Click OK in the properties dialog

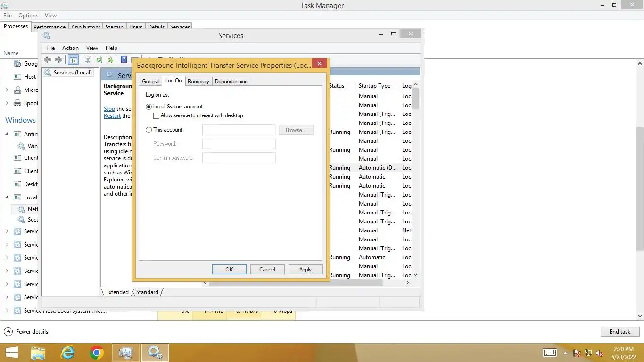[229, 270]
